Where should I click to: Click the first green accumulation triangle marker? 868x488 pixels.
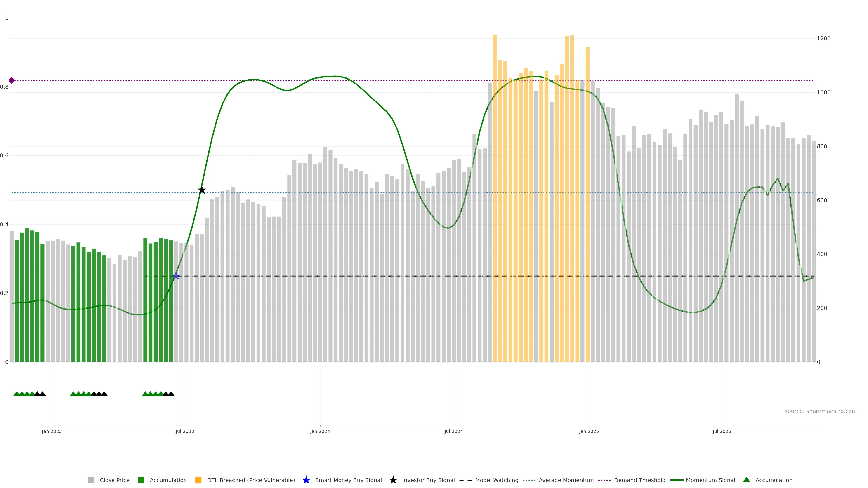(x=16, y=394)
